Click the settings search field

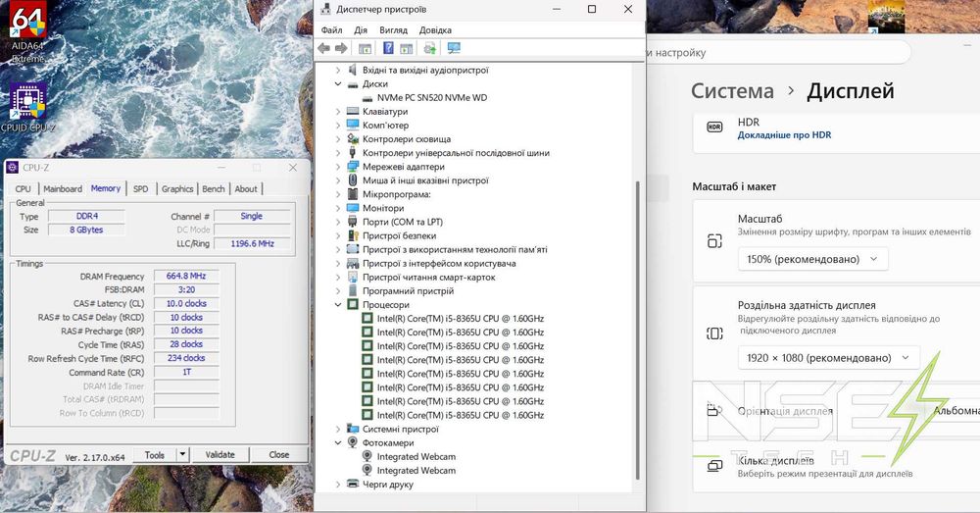[776, 53]
